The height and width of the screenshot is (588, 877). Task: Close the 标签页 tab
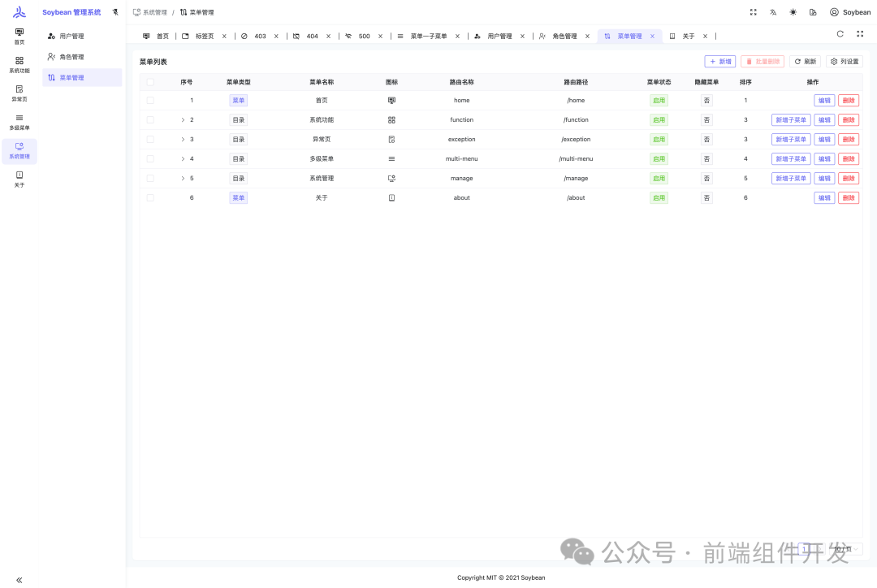[x=224, y=37]
